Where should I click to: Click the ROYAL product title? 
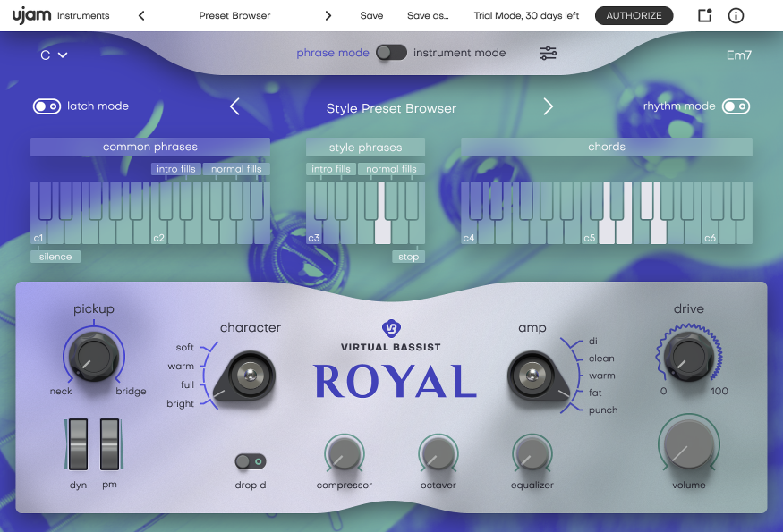[395, 382]
